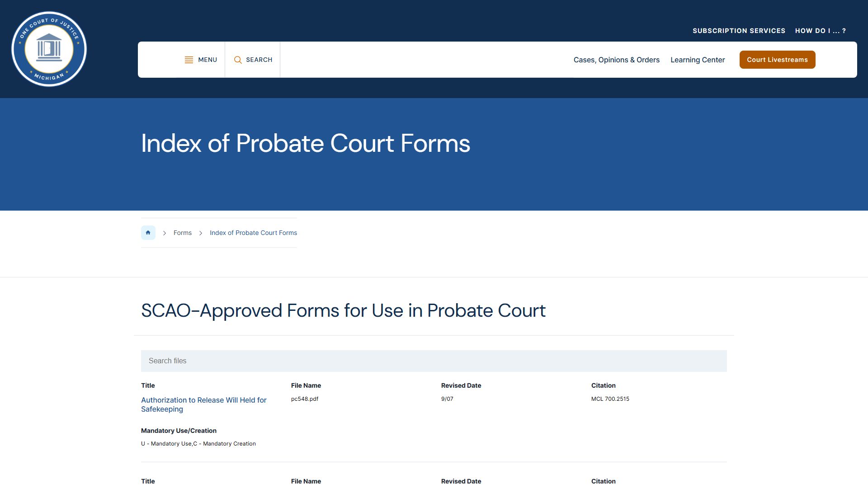Image resolution: width=868 pixels, height=488 pixels.
Task: Click the home icon in the breadcrumb
Action: coord(148,232)
